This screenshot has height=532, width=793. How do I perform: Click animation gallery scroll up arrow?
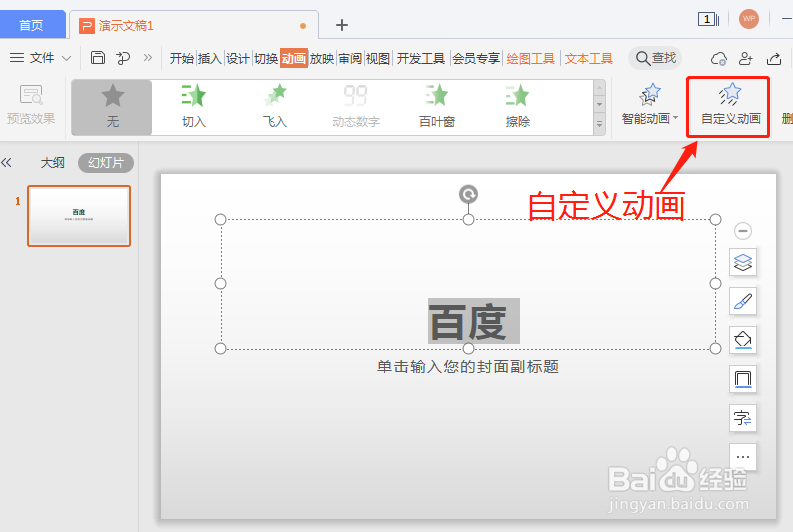(599, 88)
